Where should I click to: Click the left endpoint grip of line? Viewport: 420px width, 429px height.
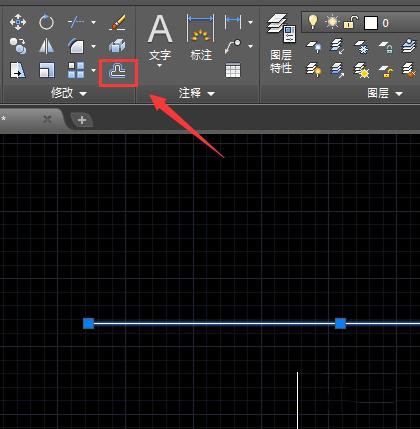coord(88,323)
